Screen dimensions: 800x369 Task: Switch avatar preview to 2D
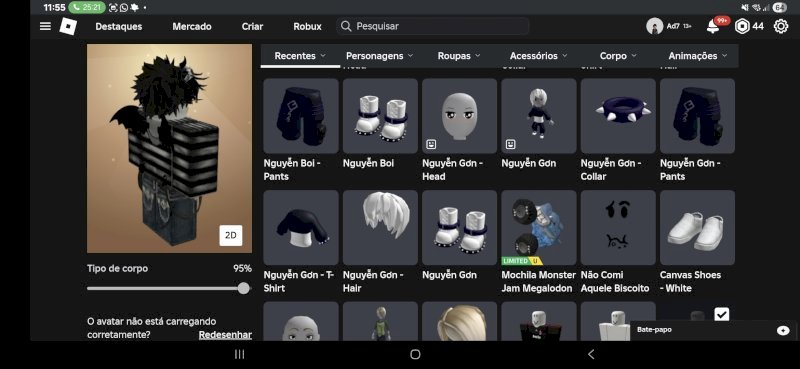(x=231, y=235)
